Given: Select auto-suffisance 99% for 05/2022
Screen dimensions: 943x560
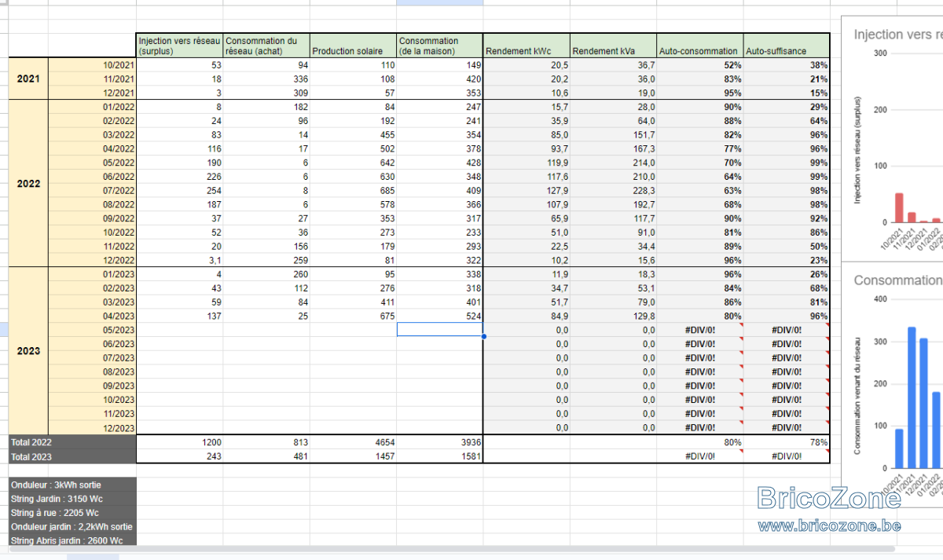Looking at the screenshot, I should pyautogui.click(x=787, y=163).
